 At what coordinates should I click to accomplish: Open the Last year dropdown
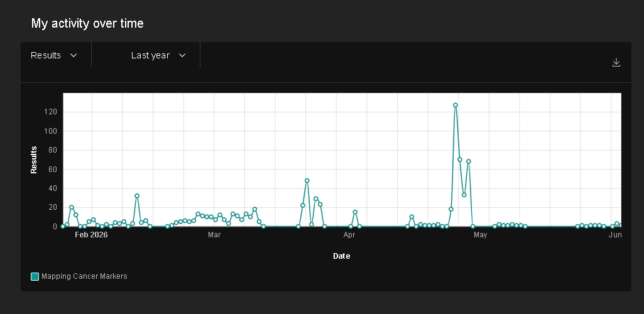(158, 55)
